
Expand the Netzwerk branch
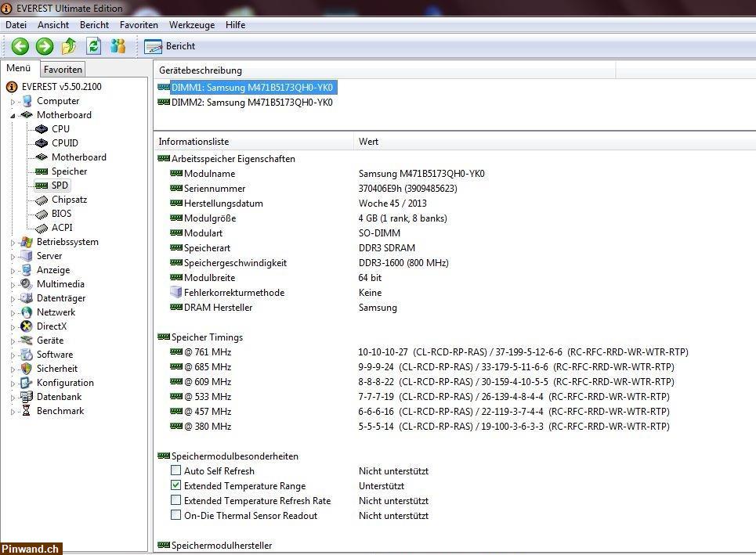(13, 312)
